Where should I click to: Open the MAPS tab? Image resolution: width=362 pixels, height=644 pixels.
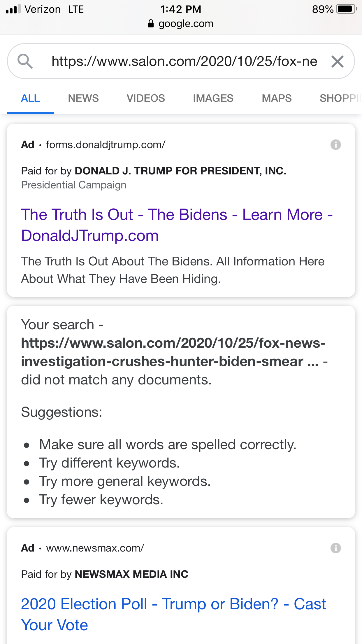coord(277,98)
